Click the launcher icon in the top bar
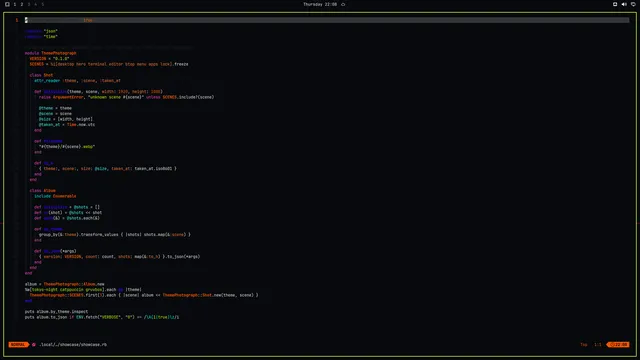 [7, 4]
